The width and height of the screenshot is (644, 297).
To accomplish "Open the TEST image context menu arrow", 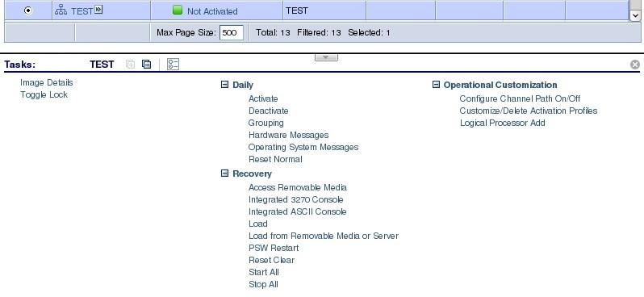I will point(98,10).
